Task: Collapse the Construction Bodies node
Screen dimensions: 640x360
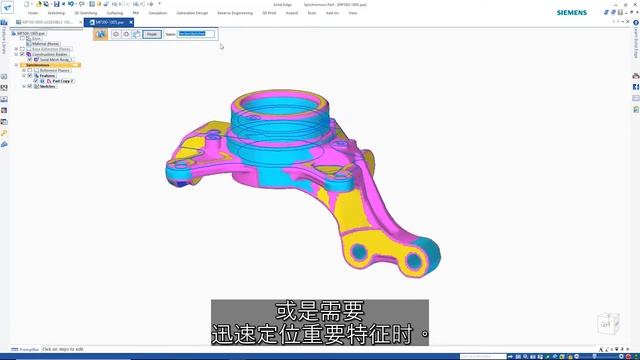Action: click(16, 54)
